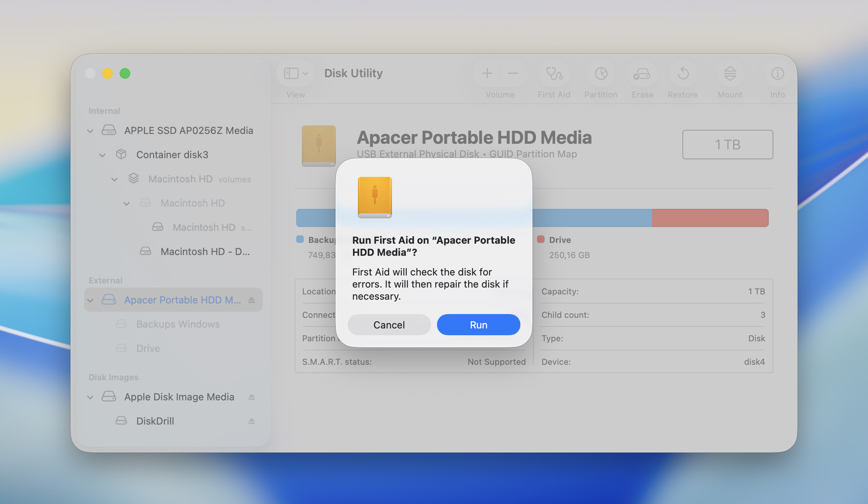Click the Erase drive icon
The image size is (868, 504).
pos(642,73)
